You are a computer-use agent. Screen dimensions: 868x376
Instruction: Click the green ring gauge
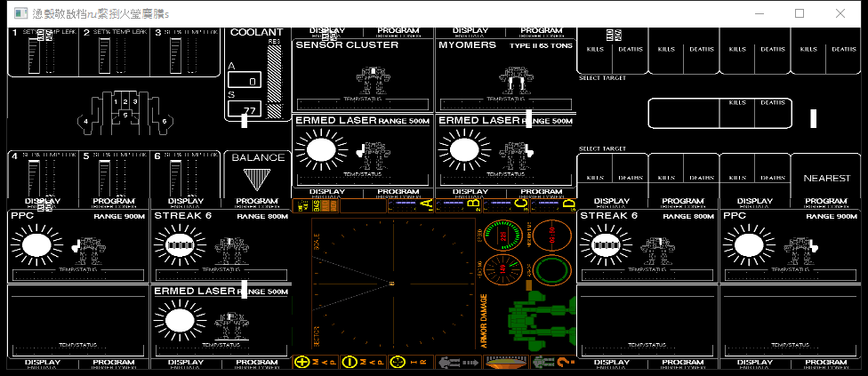click(552, 270)
